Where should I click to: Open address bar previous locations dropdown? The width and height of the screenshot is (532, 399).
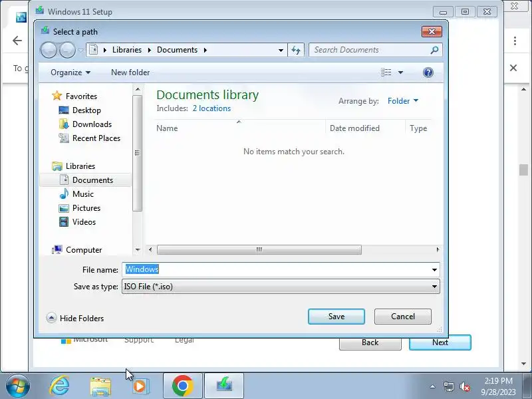coord(281,51)
